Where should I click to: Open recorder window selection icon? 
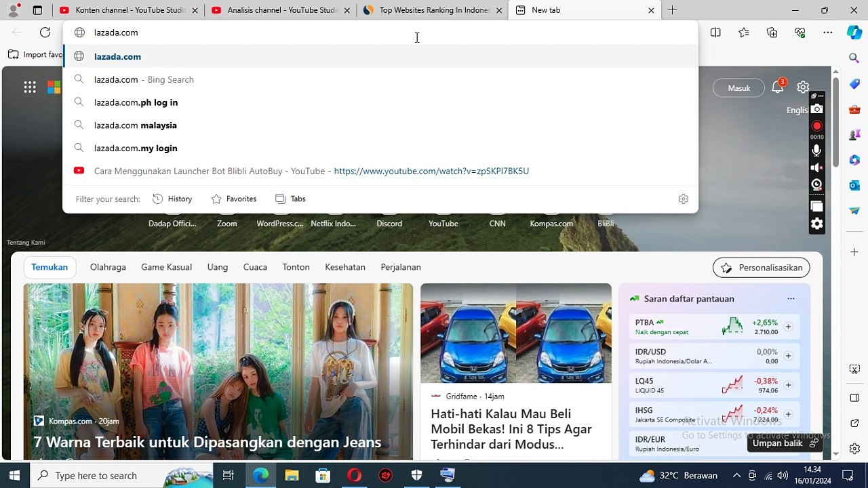point(817,206)
